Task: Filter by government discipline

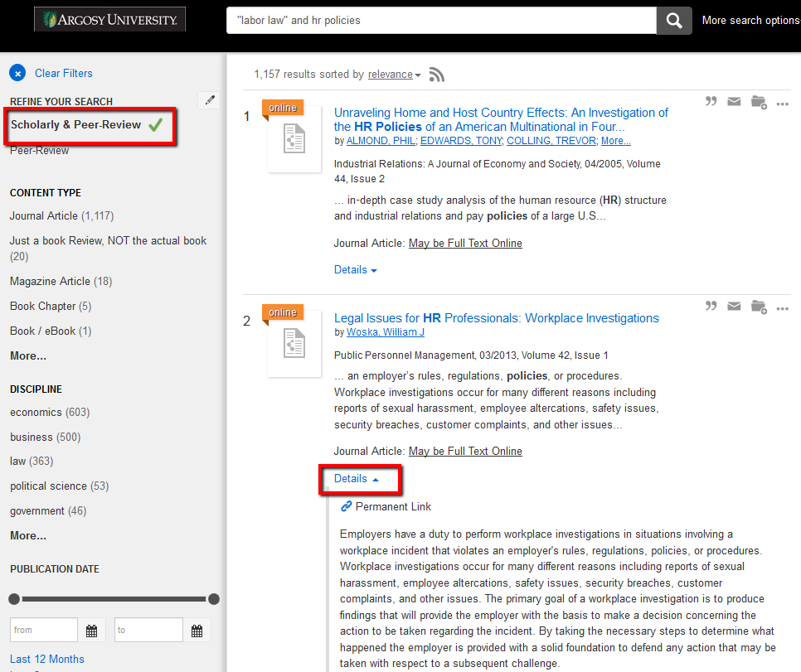Action: tap(48, 511)
